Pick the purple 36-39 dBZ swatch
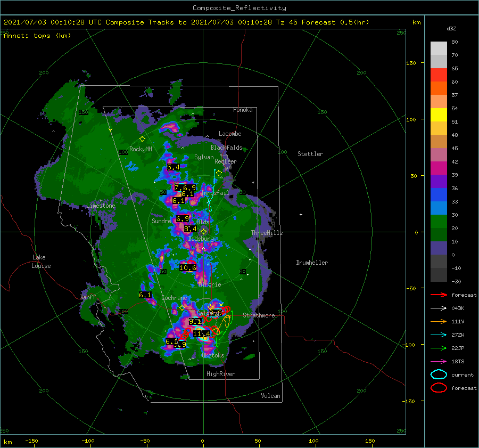 (x=439, y=182)
